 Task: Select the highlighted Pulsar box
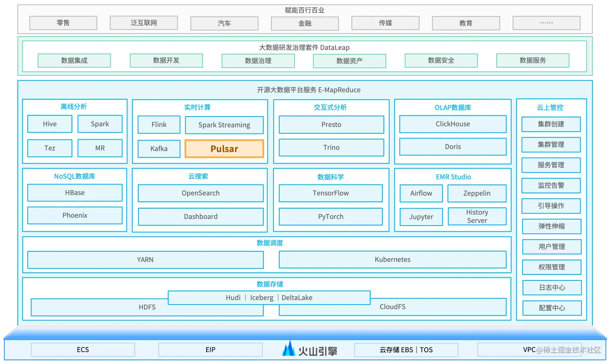(224, 149)
